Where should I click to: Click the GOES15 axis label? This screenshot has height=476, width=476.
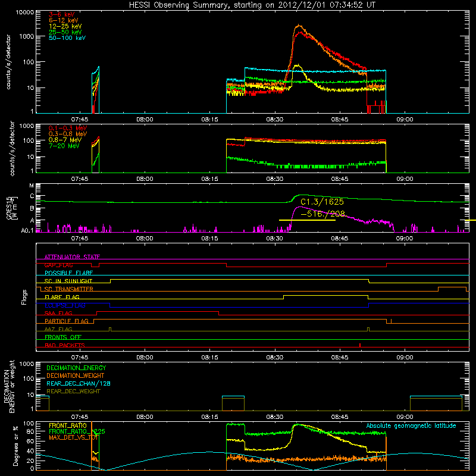(x=9, y=208)
